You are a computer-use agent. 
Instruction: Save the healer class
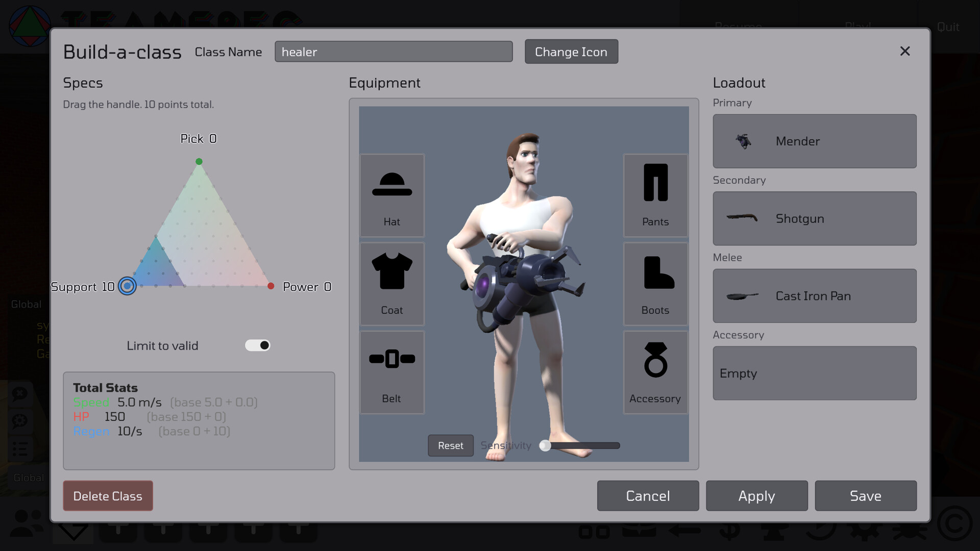pyautogui.click(x=866, y=496)
